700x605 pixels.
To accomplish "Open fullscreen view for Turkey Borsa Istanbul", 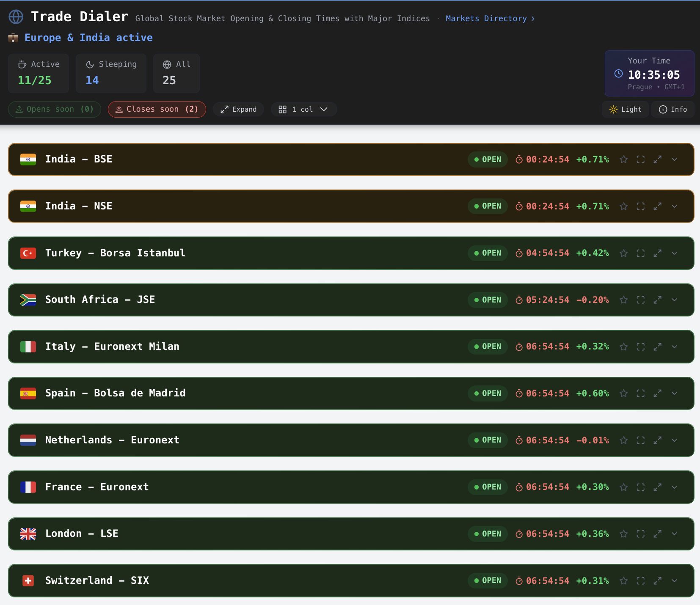I will pos(640,253).
